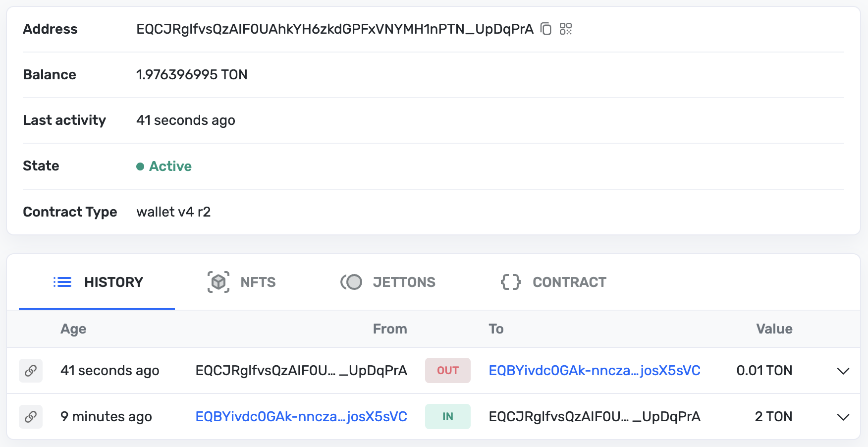Screen dimensions: 868x447
Task: Switch to the NFTS tab
Action: coord(258,282)
